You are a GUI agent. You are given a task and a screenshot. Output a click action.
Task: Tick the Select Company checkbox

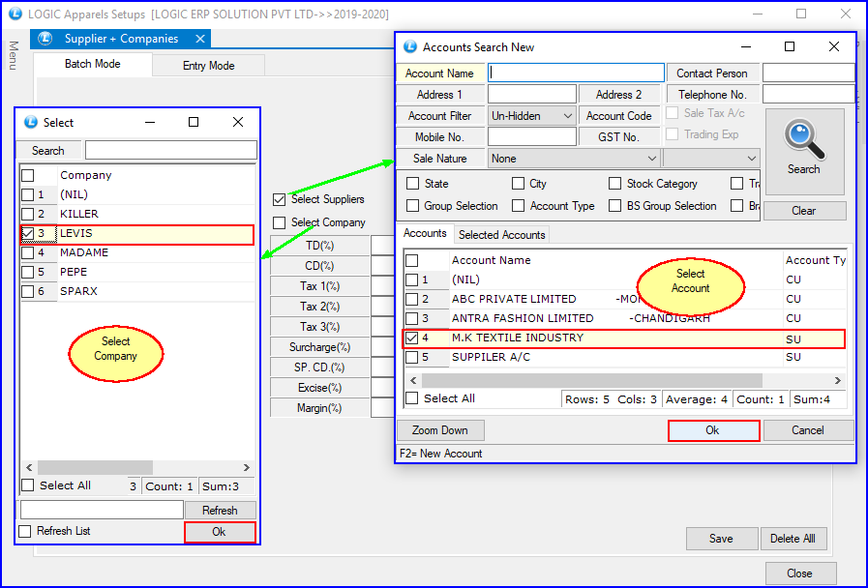(280, 222)
